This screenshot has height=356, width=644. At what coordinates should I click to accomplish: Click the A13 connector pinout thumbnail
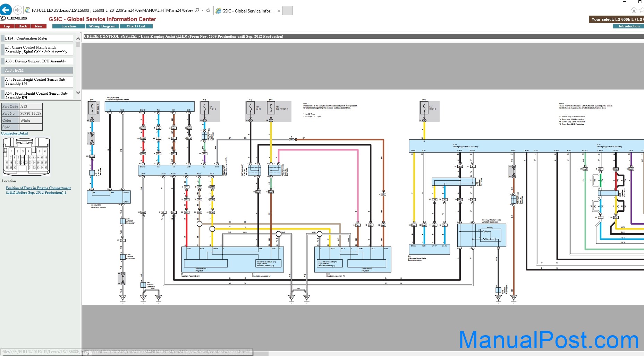[26, 156]
